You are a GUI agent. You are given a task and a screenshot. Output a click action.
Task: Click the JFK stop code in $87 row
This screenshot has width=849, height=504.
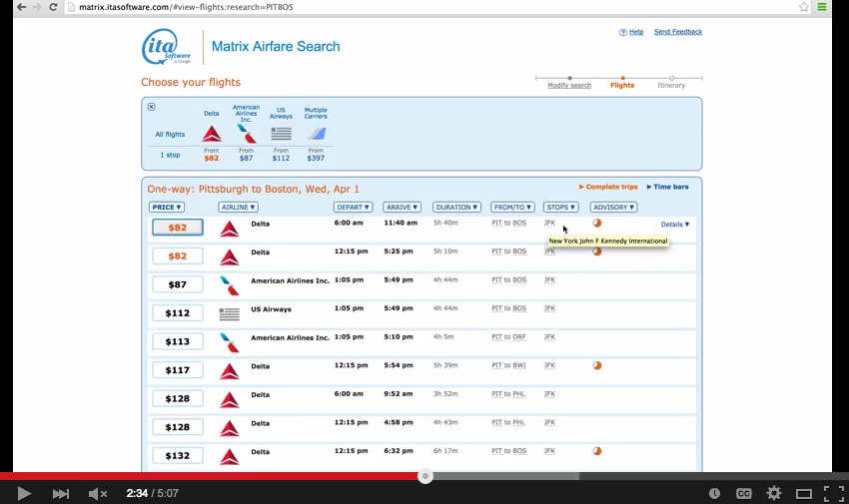click(549, 280)
